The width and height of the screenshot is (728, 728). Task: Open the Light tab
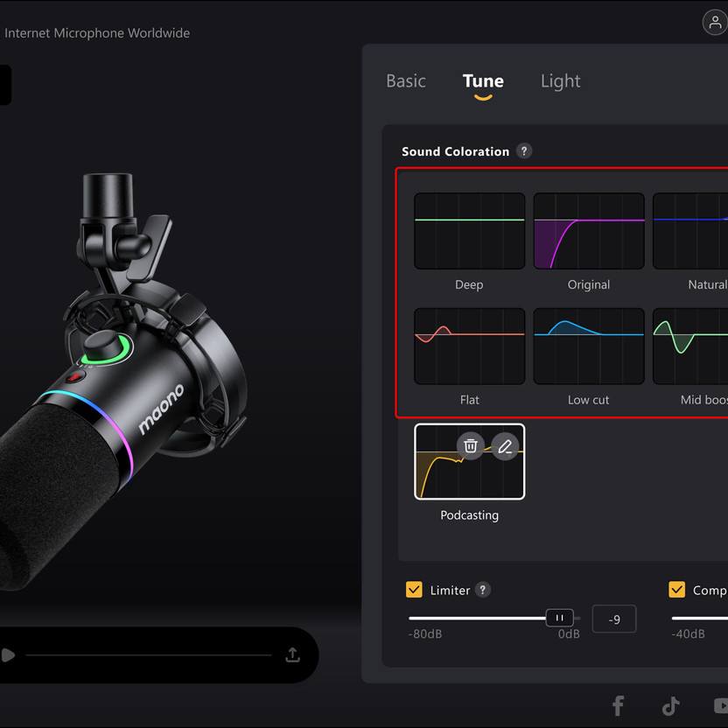pos(560,80)
